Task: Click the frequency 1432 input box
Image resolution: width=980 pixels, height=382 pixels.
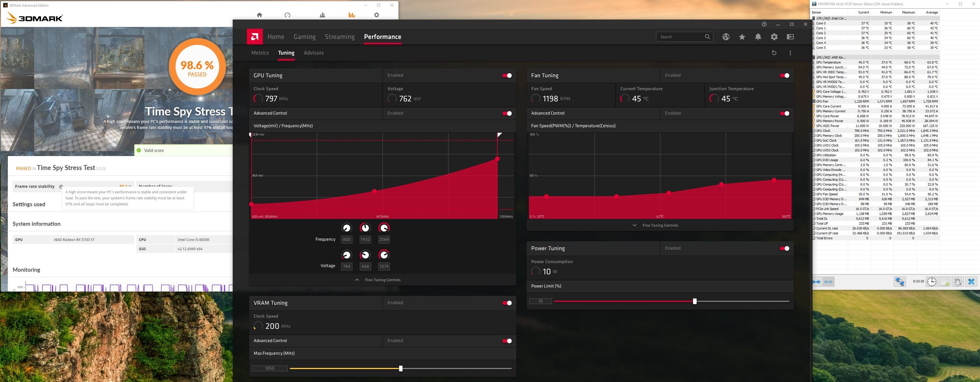Action: [365, 239]
